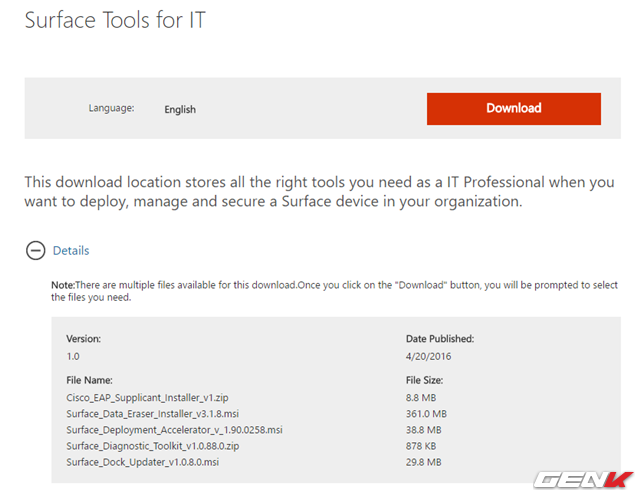Image resolution: width=640 pixels, height=493 pixels.
Task: Click the Language label
Action: tap(111, 108)
